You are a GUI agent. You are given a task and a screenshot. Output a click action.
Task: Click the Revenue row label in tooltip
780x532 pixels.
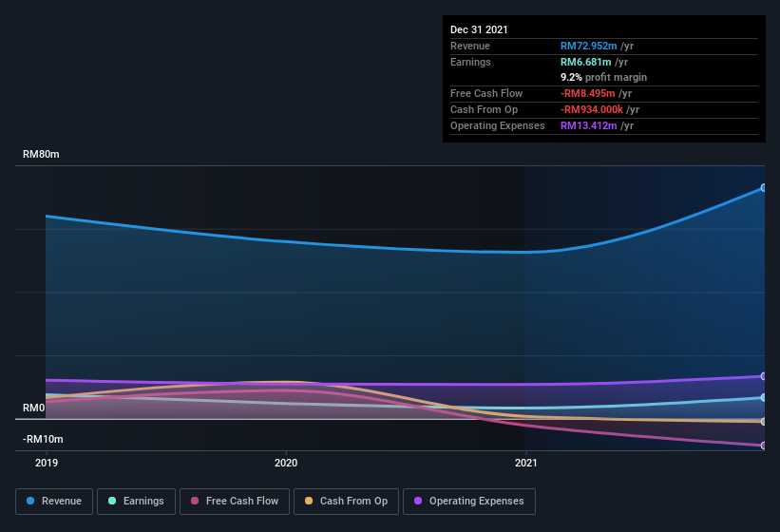(470, 46)
